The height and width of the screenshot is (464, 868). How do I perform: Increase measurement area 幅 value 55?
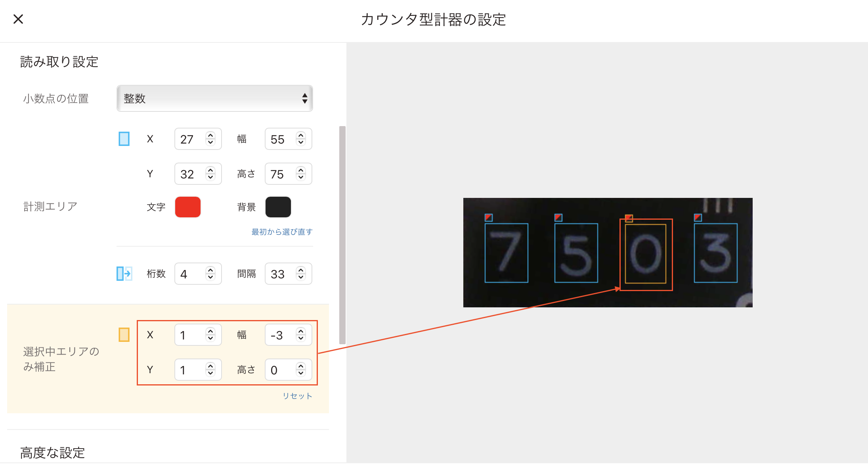[x=301, y=135]
